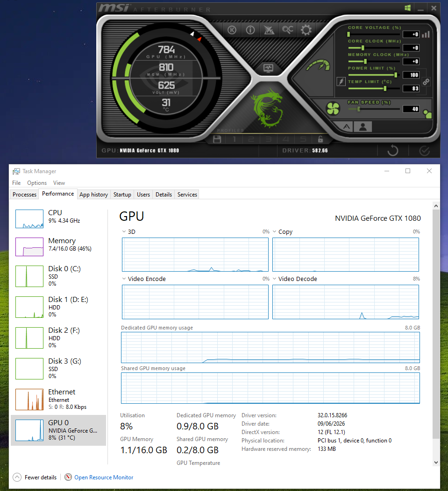Click the green fan sync icon in Afterburner
The width and height of the screenshot is (448, 491).
(427, 114)
